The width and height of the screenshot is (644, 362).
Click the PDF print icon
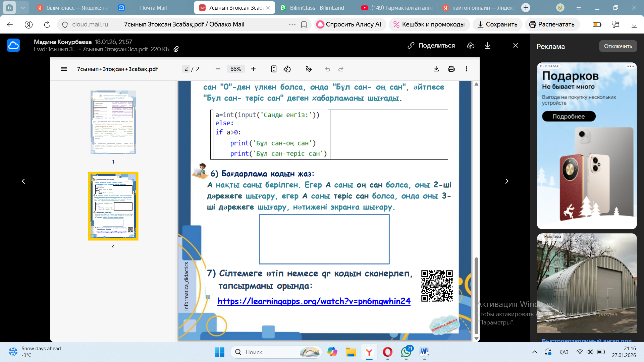point(451,69)
